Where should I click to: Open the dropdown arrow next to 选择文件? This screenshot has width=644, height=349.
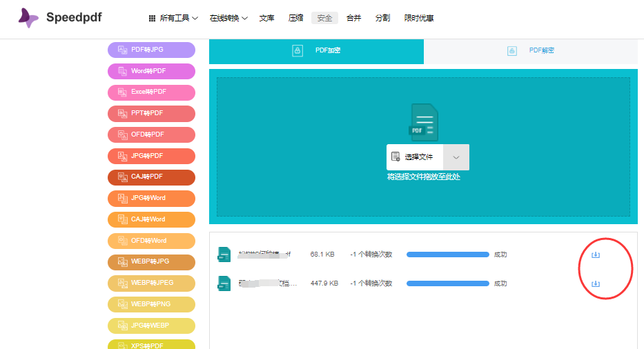pos(456,157)
